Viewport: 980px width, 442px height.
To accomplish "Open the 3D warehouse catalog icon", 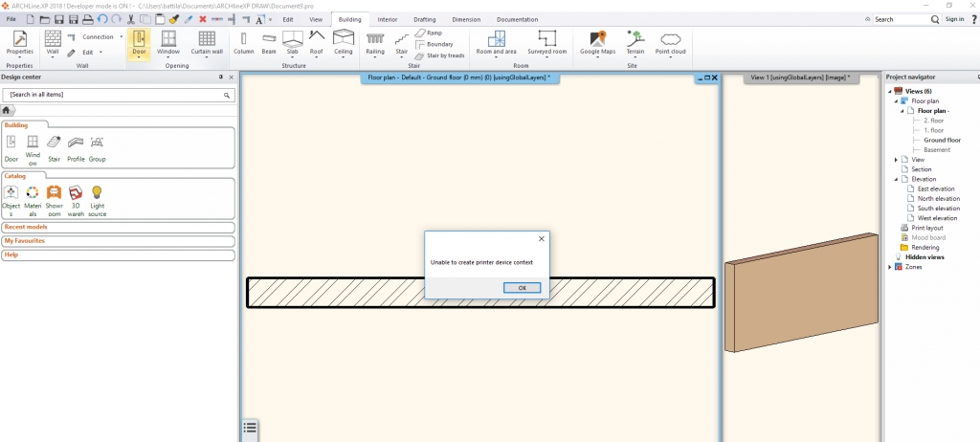I will [76, 199].
